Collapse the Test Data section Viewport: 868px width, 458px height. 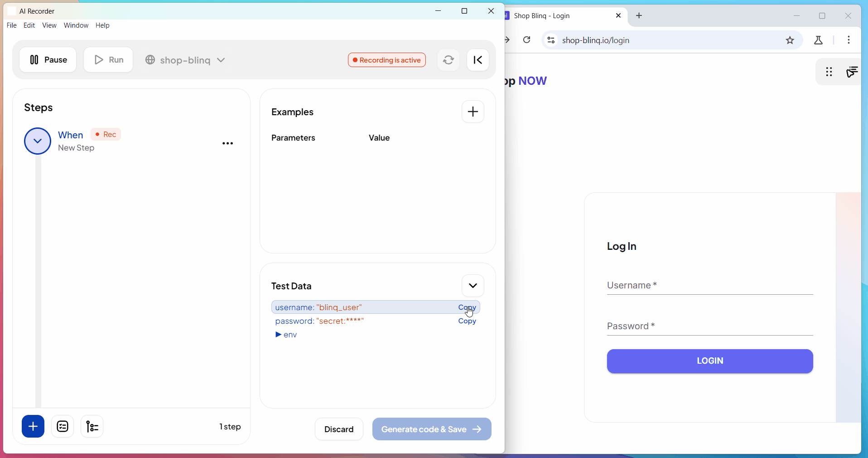pyautogui.click(x=473, y=286)
